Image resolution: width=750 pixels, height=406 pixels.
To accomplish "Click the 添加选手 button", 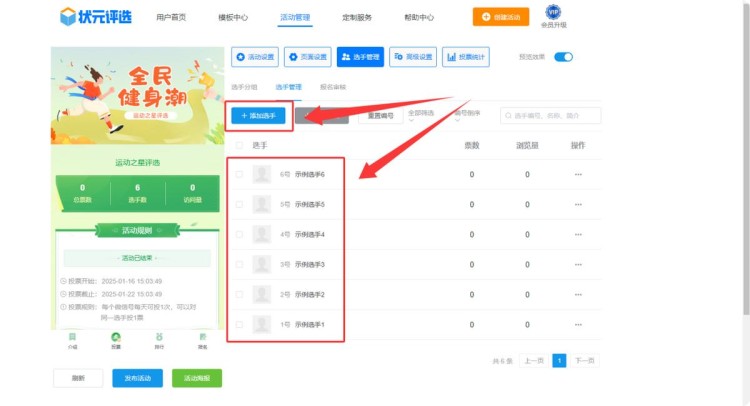I will click(x=259, y=116).
